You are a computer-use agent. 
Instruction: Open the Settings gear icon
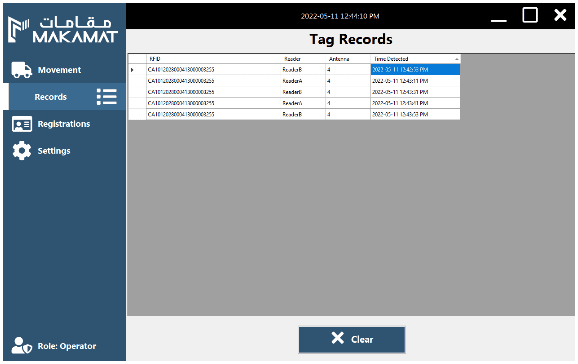22,150
